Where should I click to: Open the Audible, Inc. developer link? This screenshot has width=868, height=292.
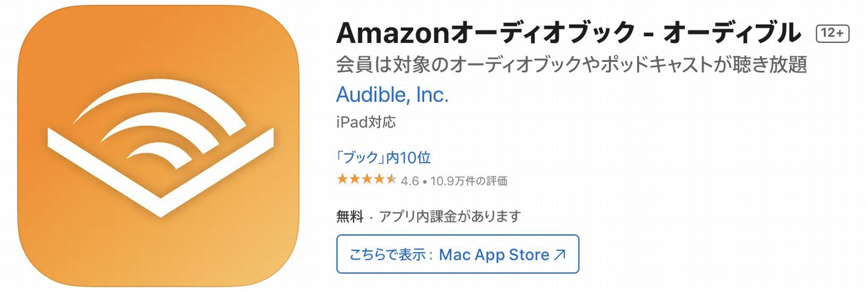click(x=392, y=95)
